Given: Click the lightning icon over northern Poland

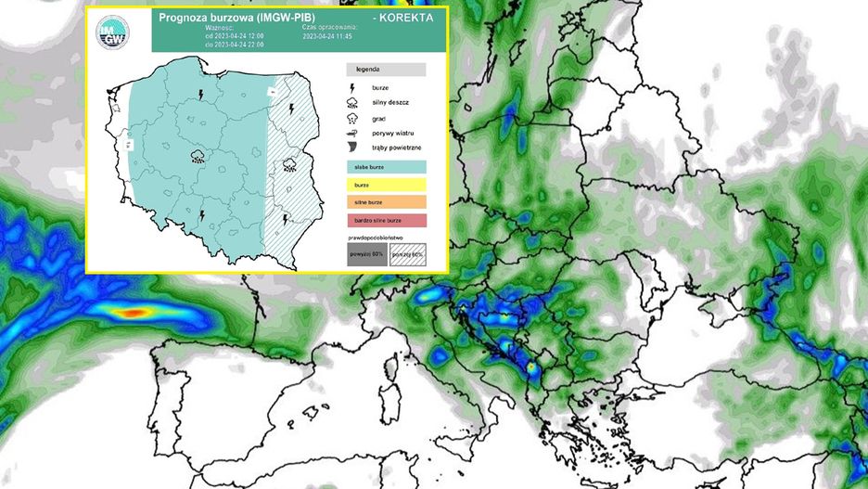Looking at the screenshot, I should (201, 95).
